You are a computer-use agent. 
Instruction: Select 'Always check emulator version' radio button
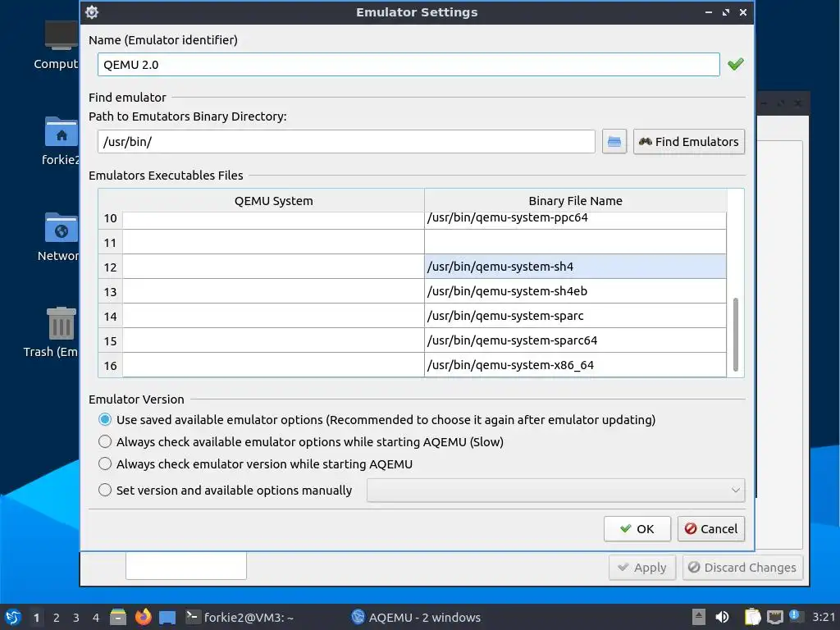(105, 464)
